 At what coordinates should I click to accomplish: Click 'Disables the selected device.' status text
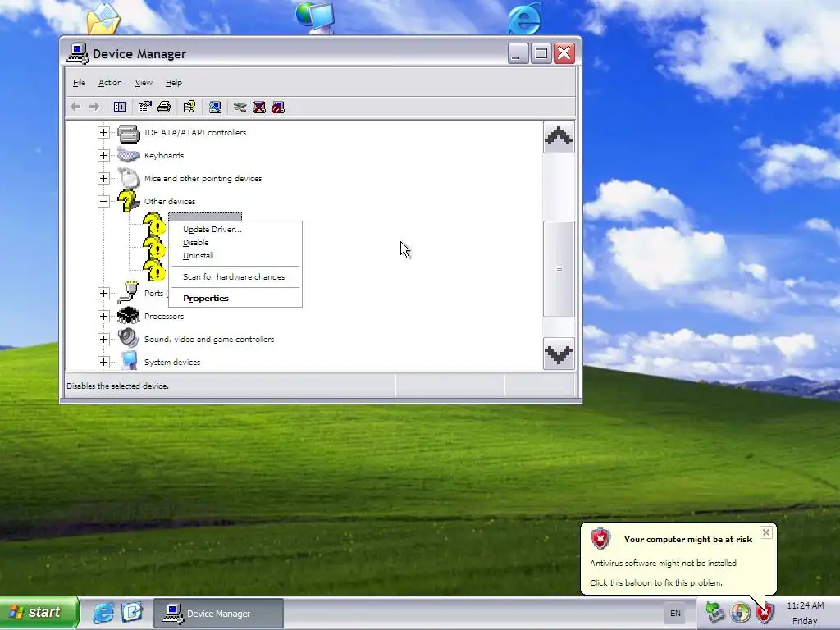tap(118, 386)
